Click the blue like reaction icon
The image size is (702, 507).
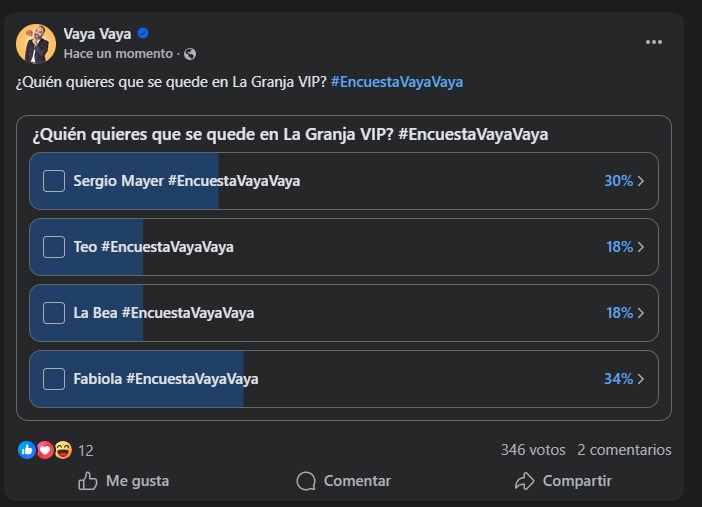pyautogui.click(x=27, y=450)
